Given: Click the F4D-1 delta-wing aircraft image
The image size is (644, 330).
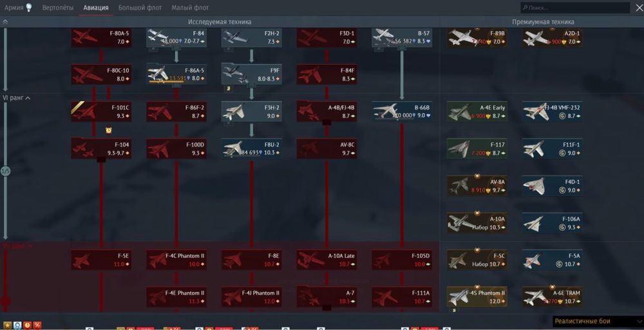Looking at the screenshot, I should coord(535,186).
